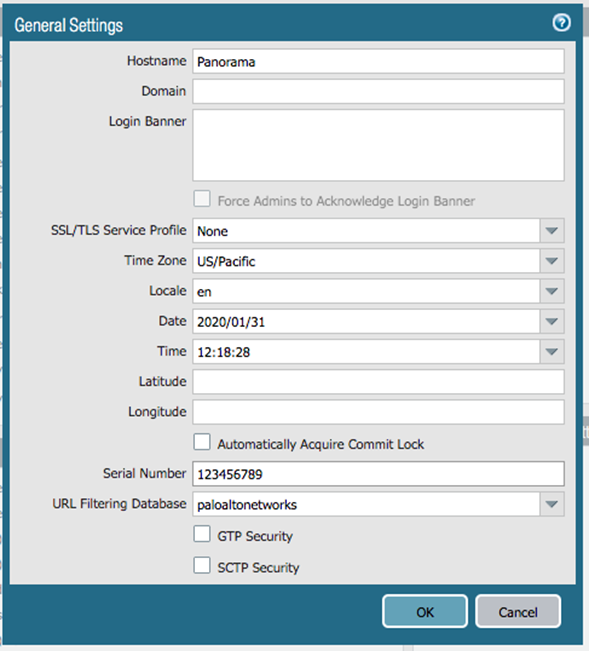Enable Automatically Acquire Commit Lock checkbox
Image resolution: width=589 pixels, height=651 pixels.
[202, 442]
